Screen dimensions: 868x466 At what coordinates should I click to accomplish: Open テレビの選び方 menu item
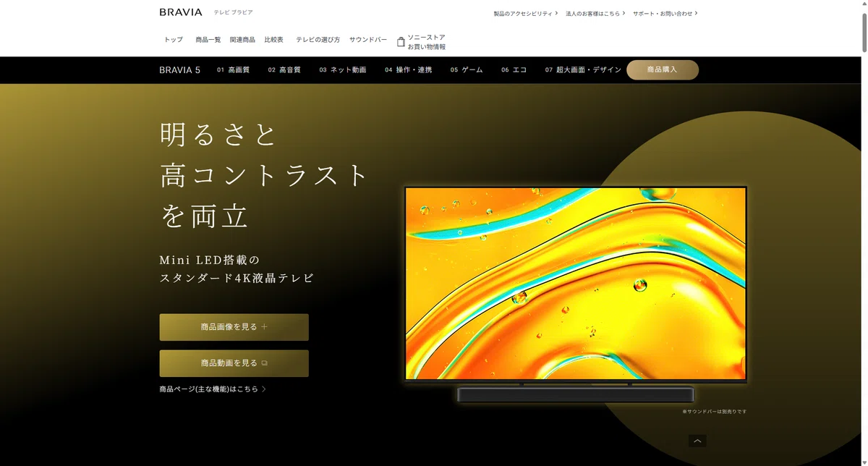point(318,40)
